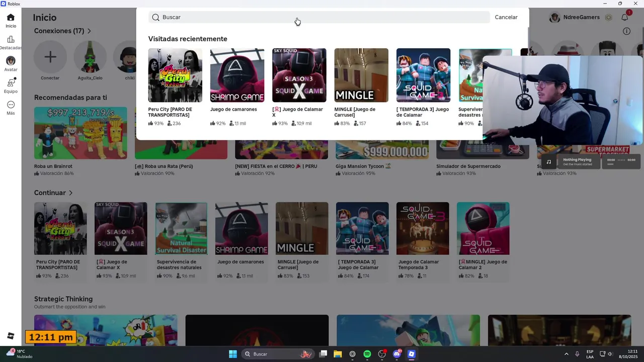Open Roba un Brainrot recommended game
This screenshot has width=644, height=362.
coord(80,133)
